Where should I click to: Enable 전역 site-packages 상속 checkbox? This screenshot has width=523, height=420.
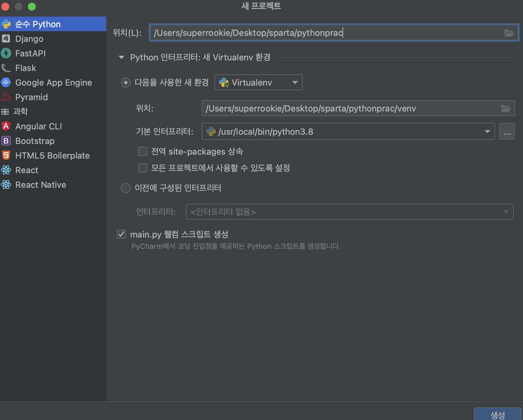[143, 151]
